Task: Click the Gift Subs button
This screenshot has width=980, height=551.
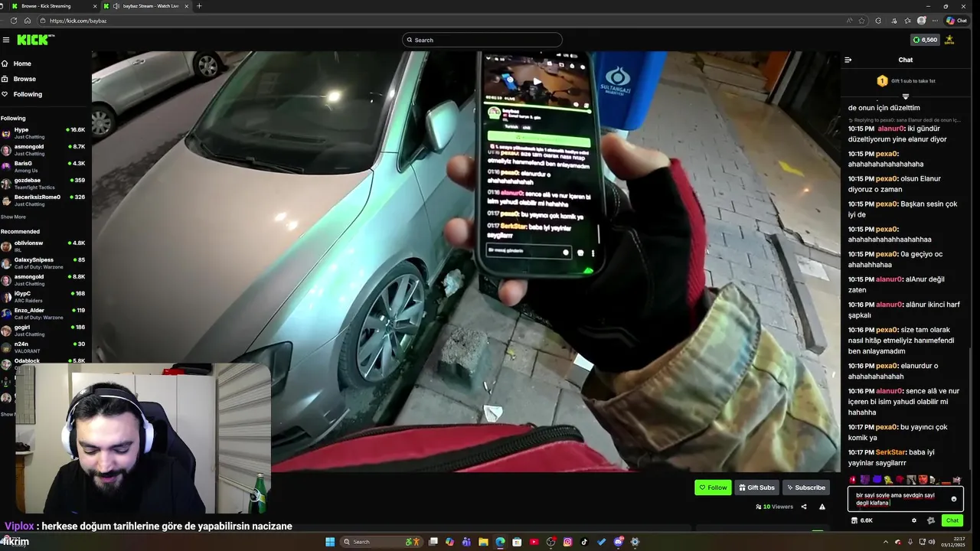Action: (x=756, y=487)
